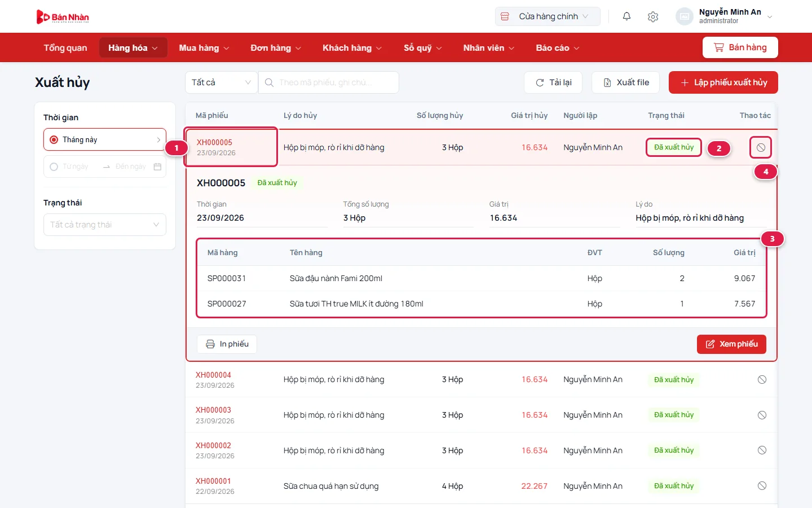Open voucher XH000003 row link
812x508 pixels.
(213, 410)
